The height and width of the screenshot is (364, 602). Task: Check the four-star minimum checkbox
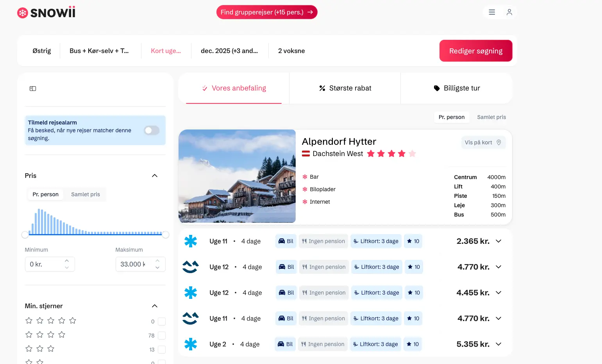(x=162, y=336)
